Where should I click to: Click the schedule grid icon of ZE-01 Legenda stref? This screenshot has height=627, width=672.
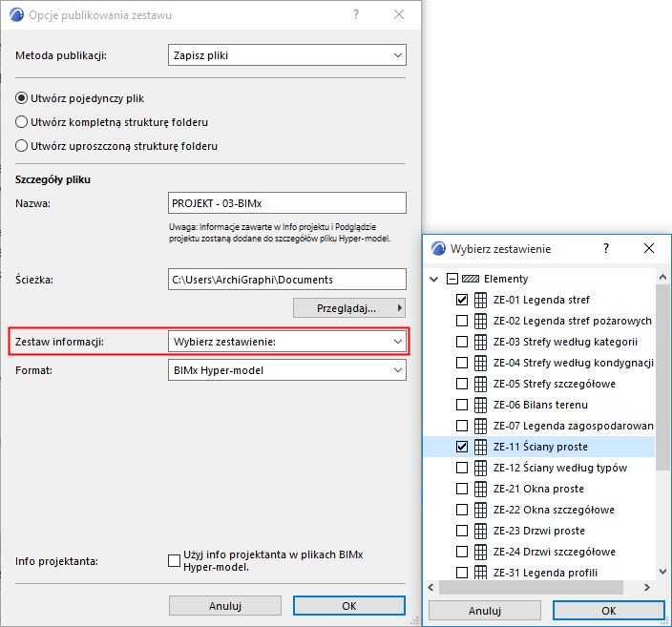tap(480, 300)
